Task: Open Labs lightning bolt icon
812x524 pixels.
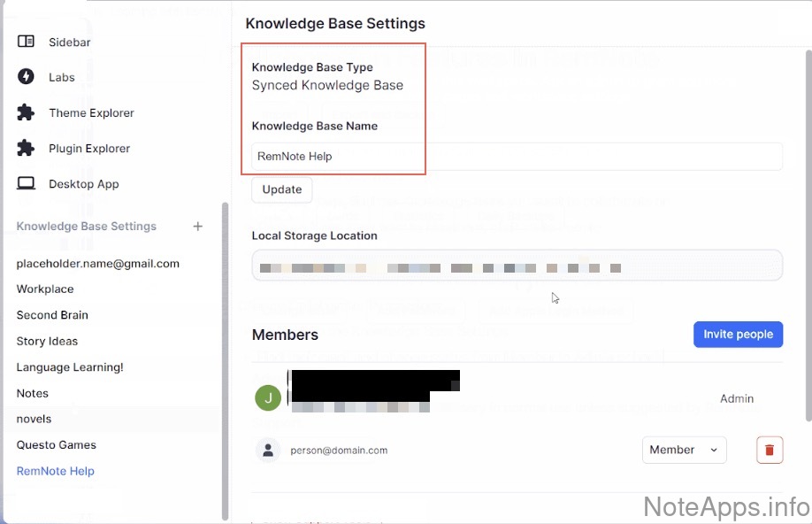Action: pos(26,77)
